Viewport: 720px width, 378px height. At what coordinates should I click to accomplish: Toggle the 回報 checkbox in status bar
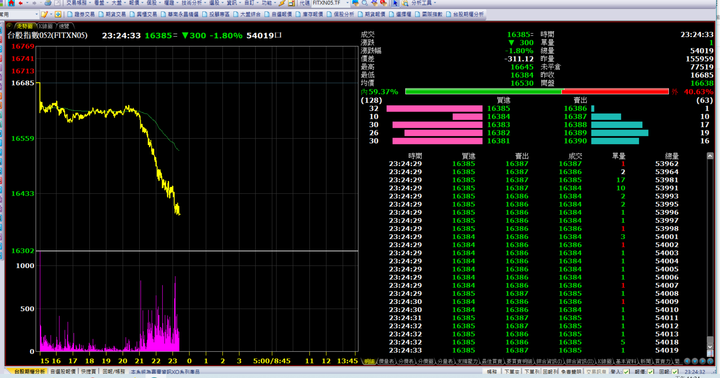[x=675, y=372]
